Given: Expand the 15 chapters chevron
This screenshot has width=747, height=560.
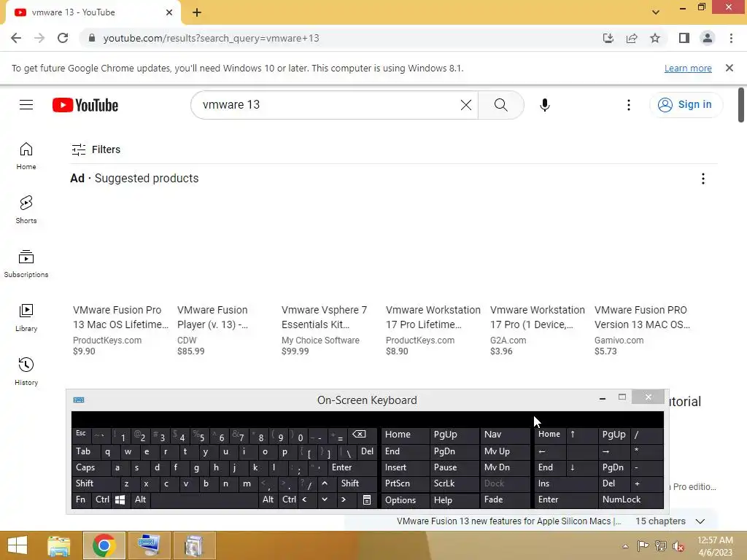Looking at the screenshot, I should (x=700, y=521).
